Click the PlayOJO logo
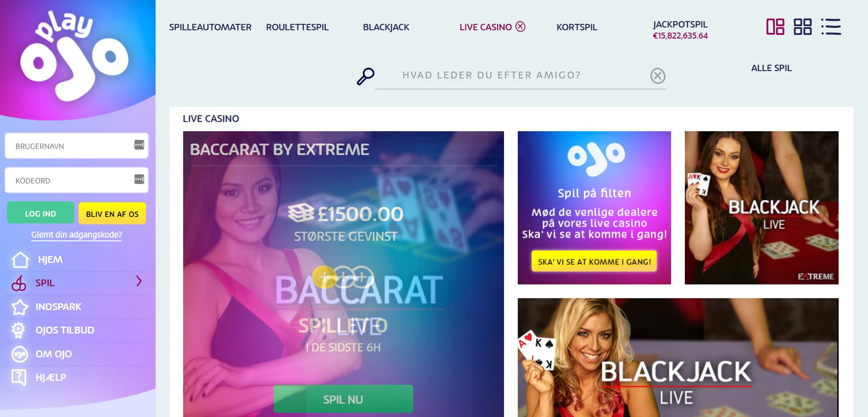The image size is (868, 417). 74,56
